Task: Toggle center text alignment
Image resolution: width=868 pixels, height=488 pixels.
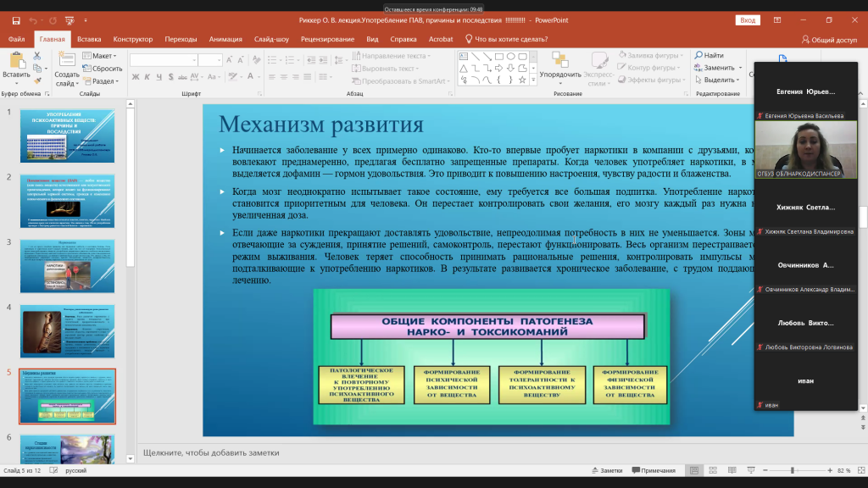Action: tap(283, 77)
